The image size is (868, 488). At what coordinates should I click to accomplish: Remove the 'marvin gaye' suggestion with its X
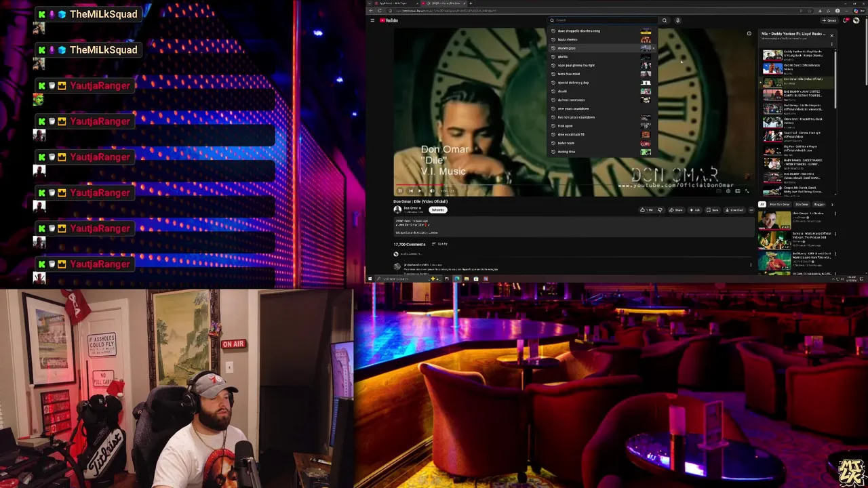click(x=654, y=48)
